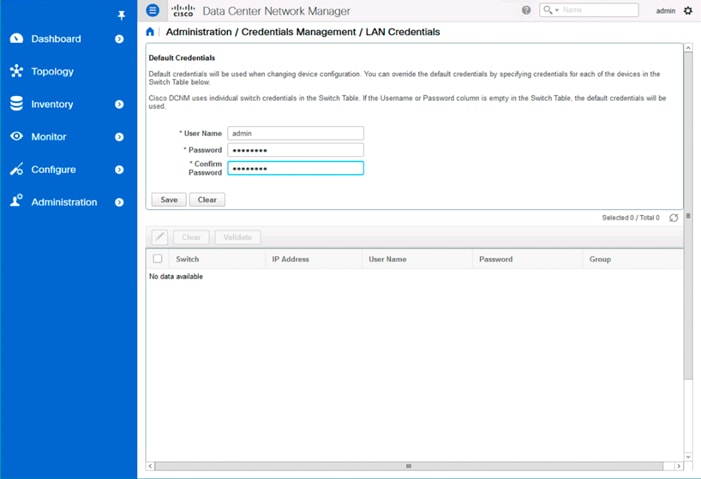Screen dimensions: 701x479
Task: Click the Cisco logo
Action: pyautogui.click(x=183, y=10)
